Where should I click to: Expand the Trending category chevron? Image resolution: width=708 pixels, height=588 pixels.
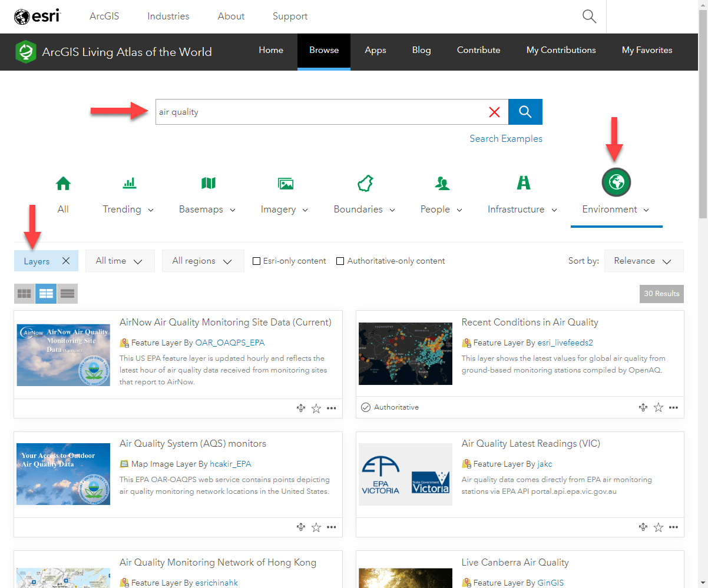151,210
